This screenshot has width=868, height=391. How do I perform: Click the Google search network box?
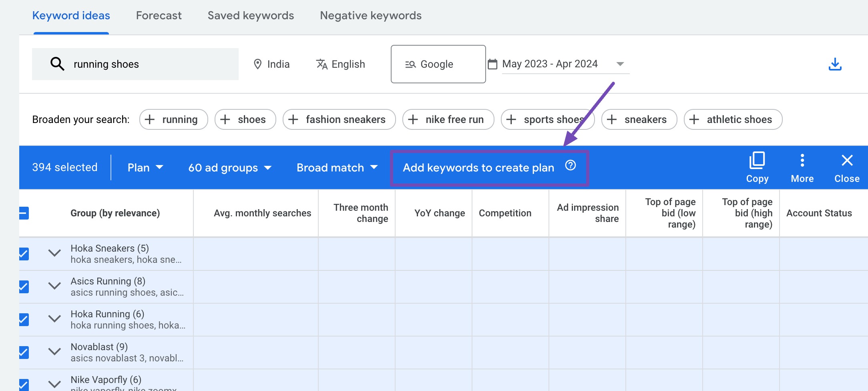coord(438,64)
